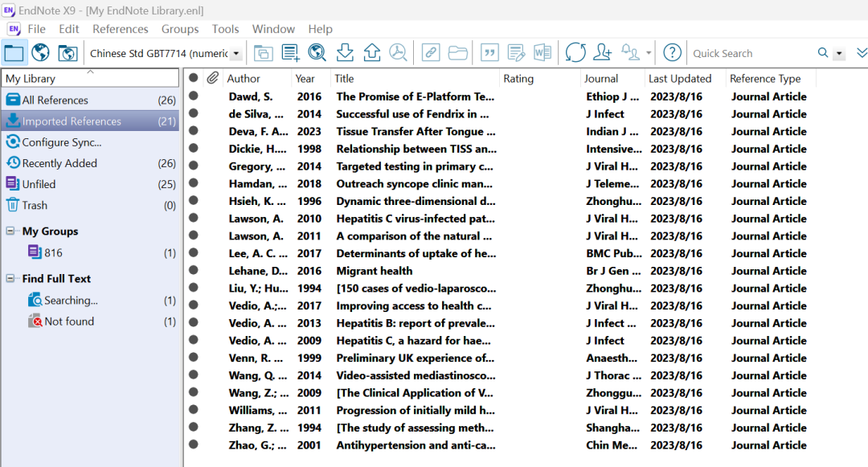Open the Help menu

point(320,29)
